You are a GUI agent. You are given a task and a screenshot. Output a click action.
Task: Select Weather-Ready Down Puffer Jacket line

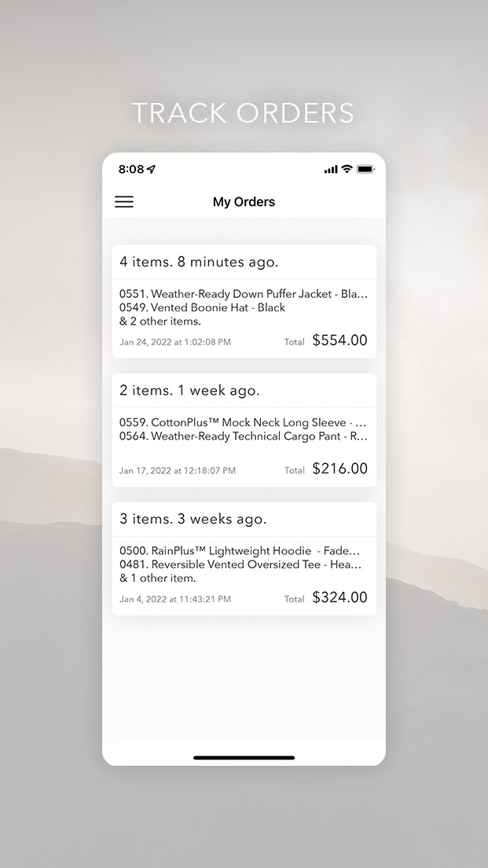tap(244, 294)
